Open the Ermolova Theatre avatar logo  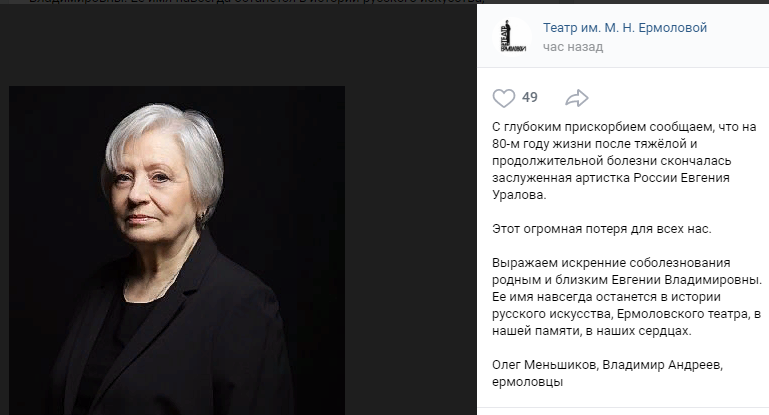tap(512, 37)
